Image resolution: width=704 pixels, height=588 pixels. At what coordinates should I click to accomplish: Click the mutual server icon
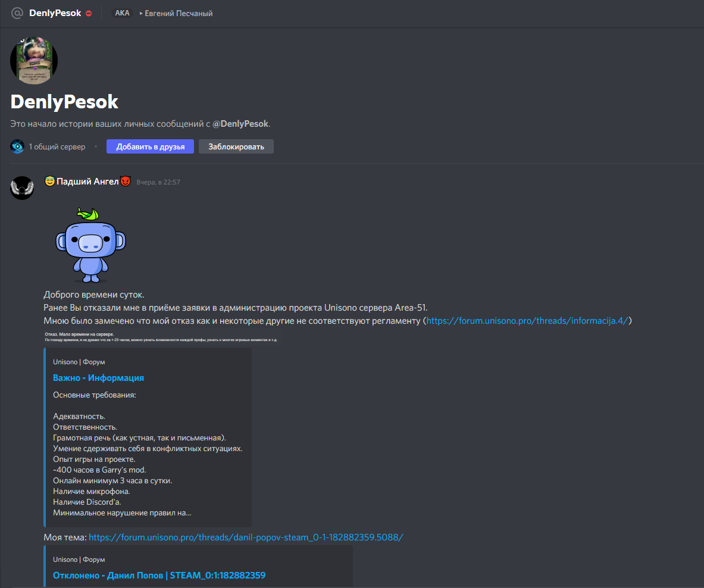pos(17,146)
